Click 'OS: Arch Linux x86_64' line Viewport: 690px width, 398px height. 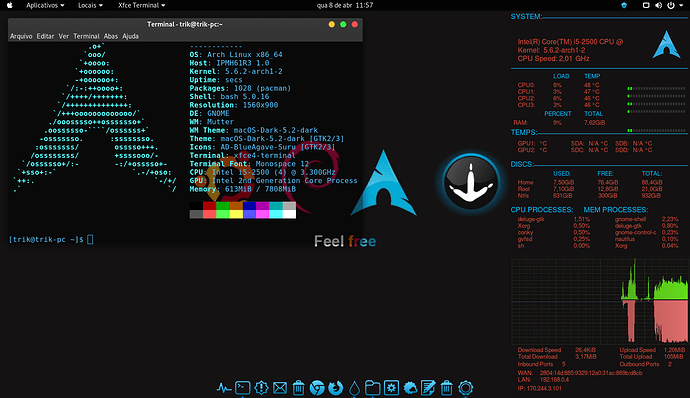point(236,55)
